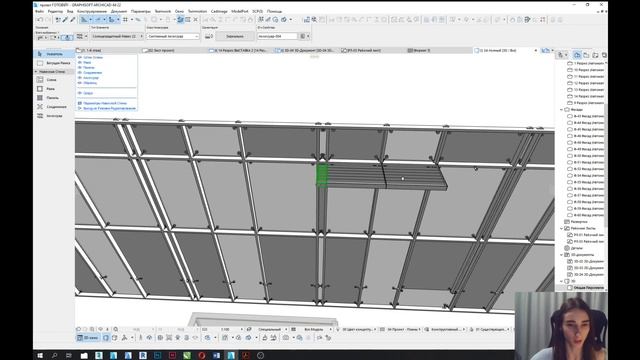Open the Конструирование menu
The width and height of the screenshot is (640, 360).
pos(92,11)
